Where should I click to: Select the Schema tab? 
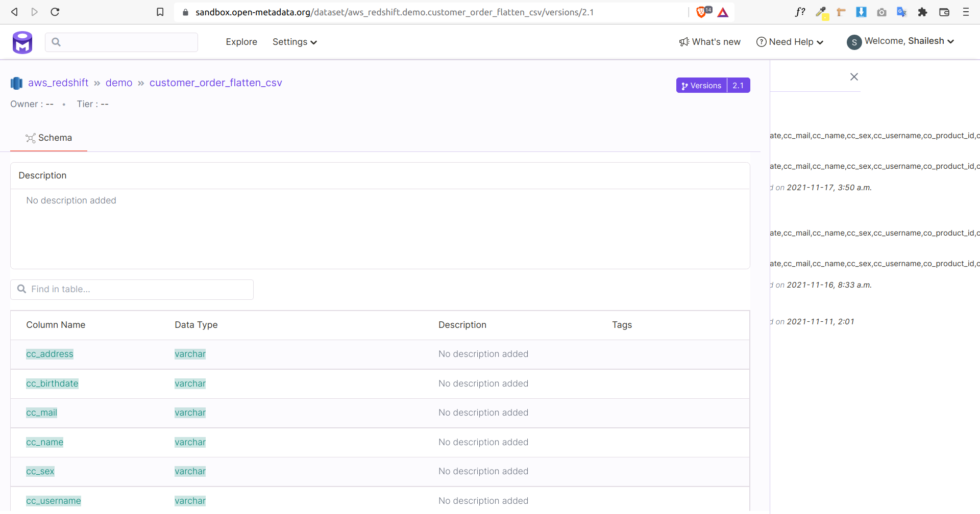(49, 138)
